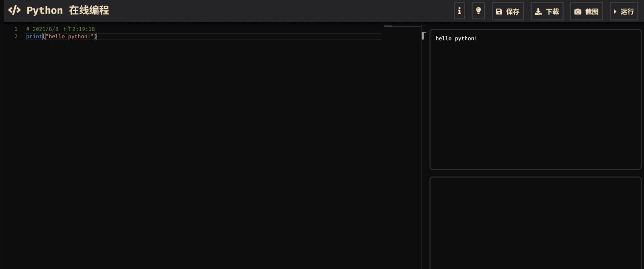Click the editor minimap preview
This screenshot has width=644, height=269.
[402, 26]
